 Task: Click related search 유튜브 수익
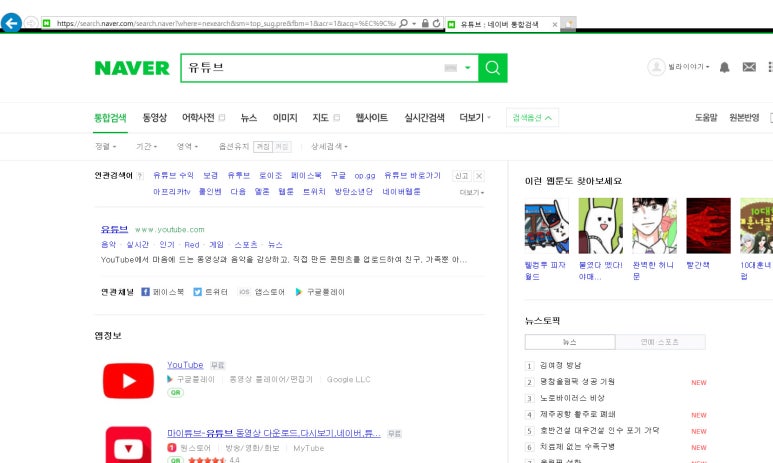tap(173, 176)
